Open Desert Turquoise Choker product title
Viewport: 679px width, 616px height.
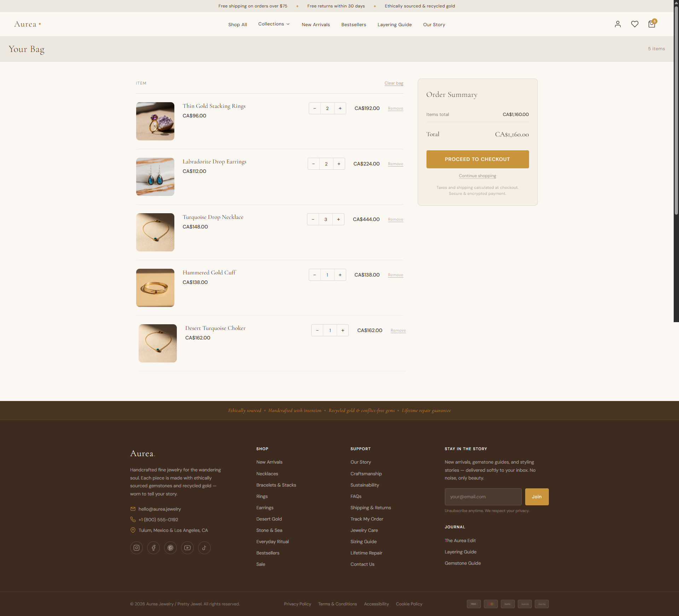pos(215,328)
